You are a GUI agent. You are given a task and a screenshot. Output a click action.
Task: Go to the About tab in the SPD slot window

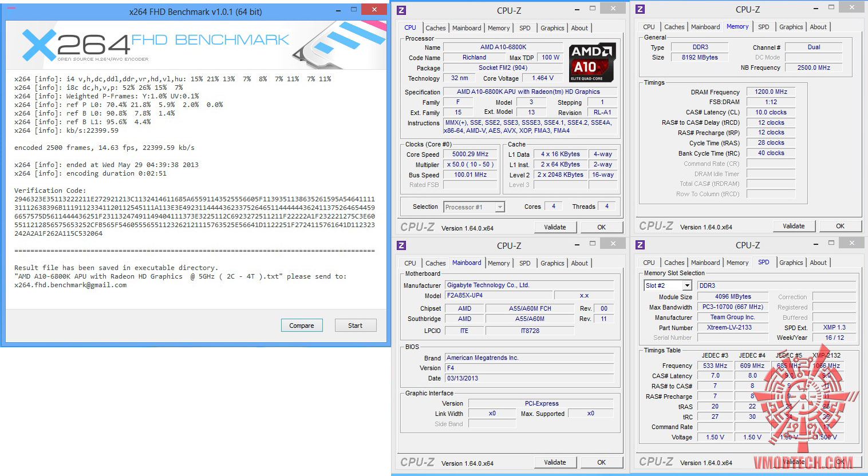click(x=818, y=263)
